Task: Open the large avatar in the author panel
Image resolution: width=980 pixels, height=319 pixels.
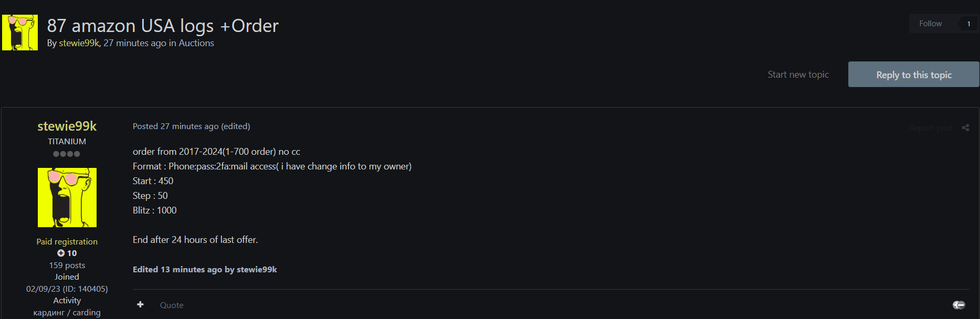Action: tap(67, 197)
